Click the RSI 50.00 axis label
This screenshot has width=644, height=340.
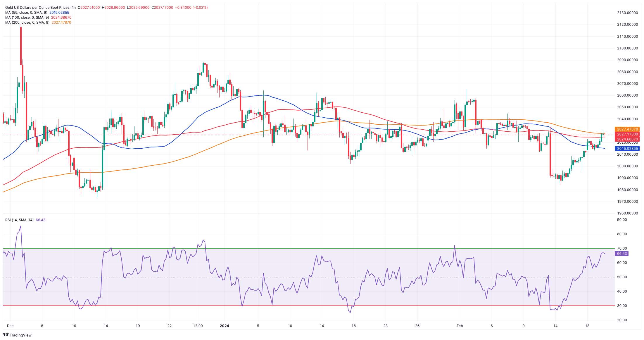[622, 277]
